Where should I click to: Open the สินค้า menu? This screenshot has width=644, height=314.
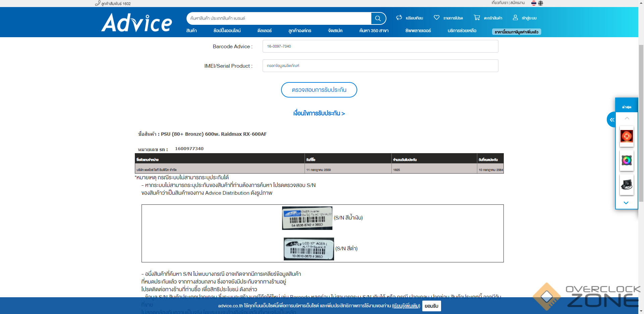click(x=192, y=31)
